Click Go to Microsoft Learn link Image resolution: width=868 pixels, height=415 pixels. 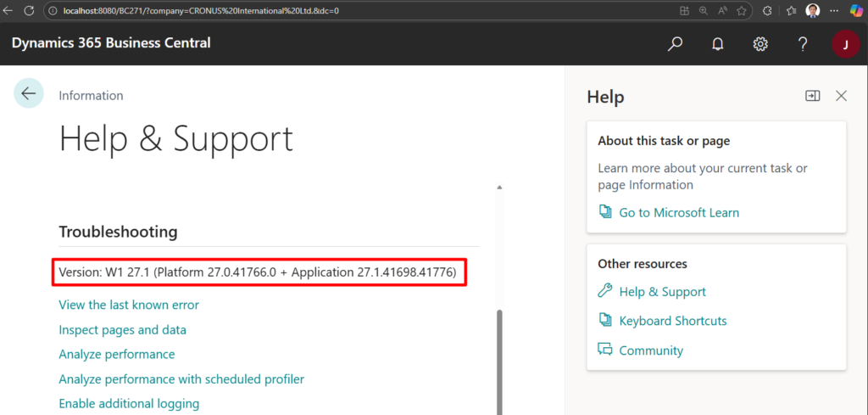pyautogui.click(x=678, y=212)
